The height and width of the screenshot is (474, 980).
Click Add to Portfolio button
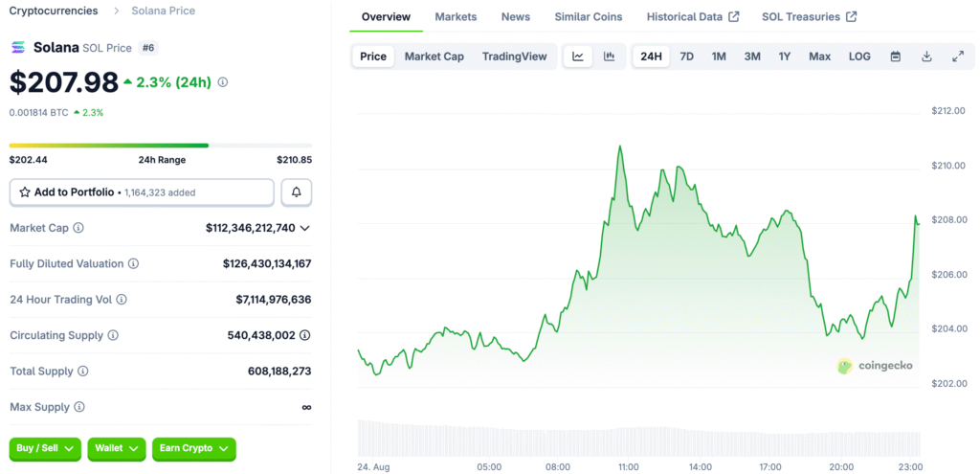(x=142, y=192)
